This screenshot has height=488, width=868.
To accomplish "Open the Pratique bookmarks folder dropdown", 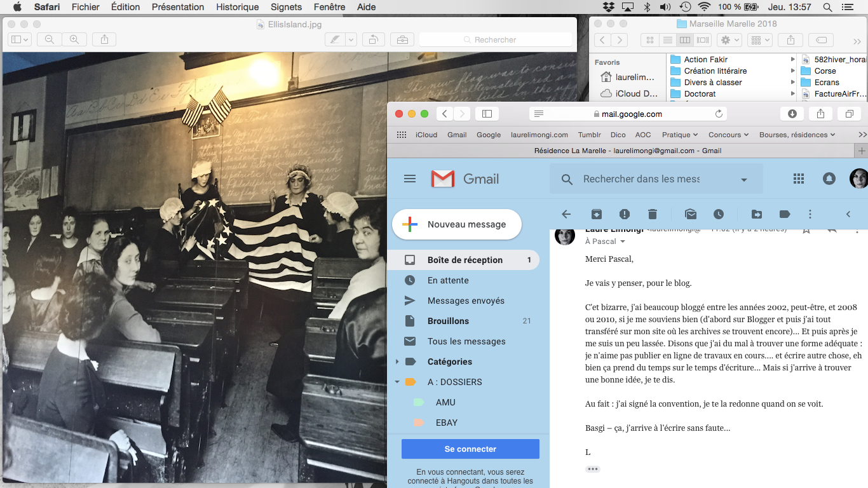I will pos(680,135).
